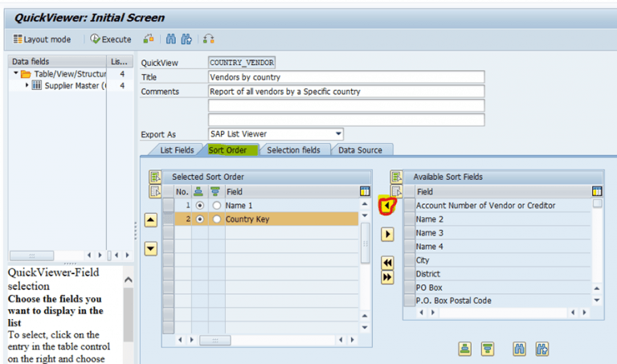Switch to the List Fields tab
The height and width of the screenshot is (364, 617).
pyautogui.click(x=176, y=149)
